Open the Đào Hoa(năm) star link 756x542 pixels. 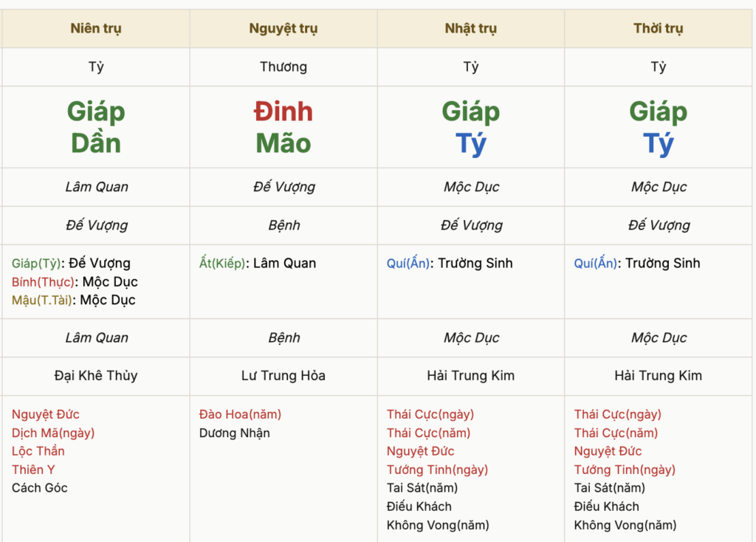(240, 414)
